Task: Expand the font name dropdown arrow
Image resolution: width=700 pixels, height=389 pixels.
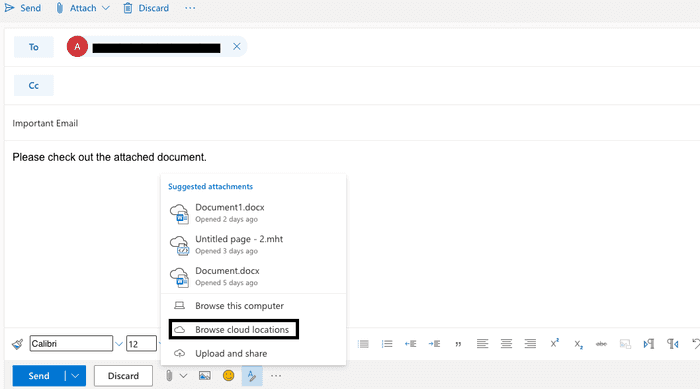Action: point(119,344)
